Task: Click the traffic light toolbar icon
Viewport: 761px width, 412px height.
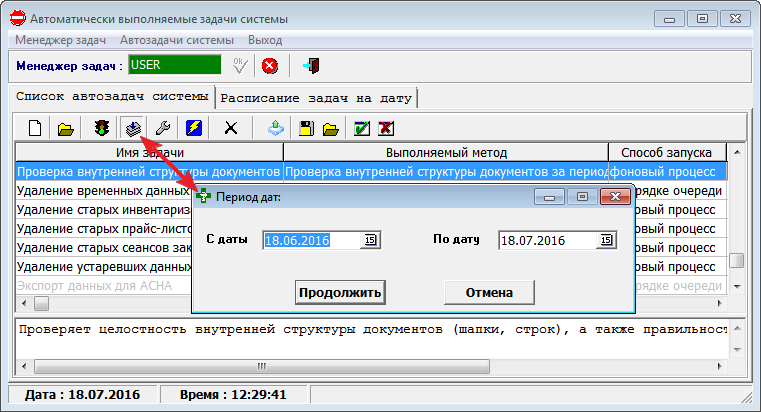Action: [102, 129]
